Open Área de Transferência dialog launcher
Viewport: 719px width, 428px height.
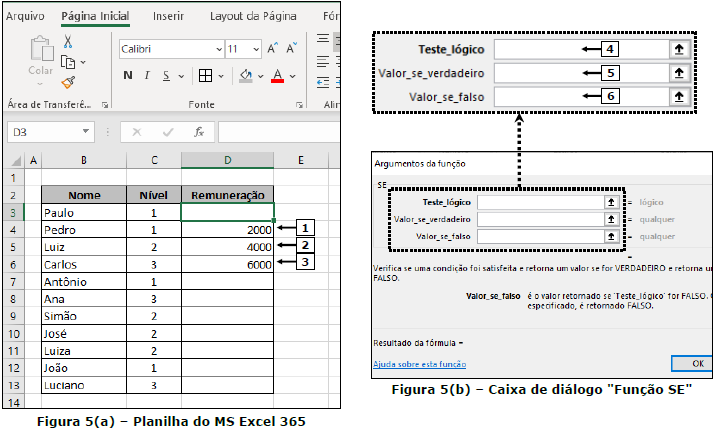[x=105, y=105]
